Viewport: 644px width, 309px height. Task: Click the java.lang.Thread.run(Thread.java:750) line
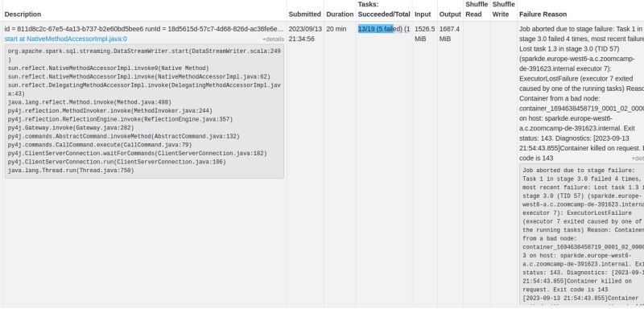click(x=71, y=171)
